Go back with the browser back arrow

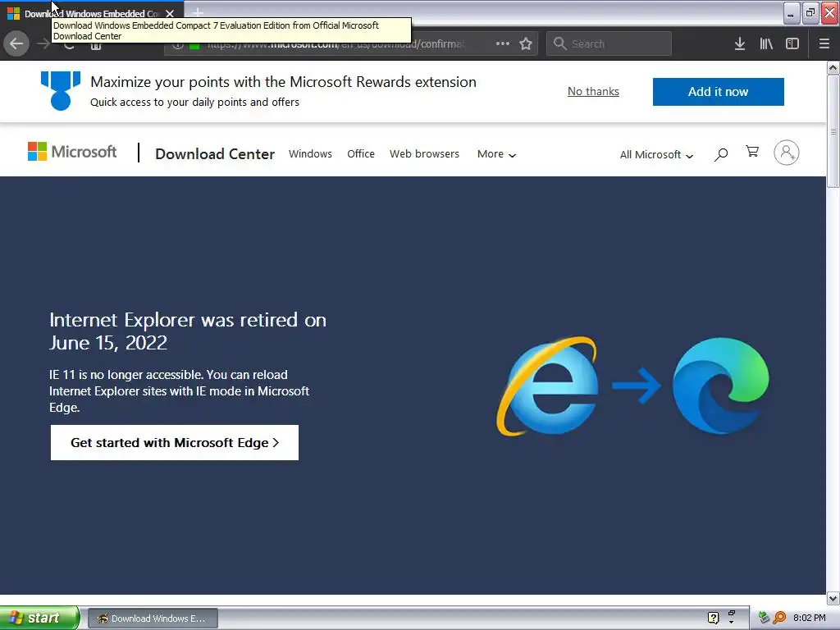[16, 43]
